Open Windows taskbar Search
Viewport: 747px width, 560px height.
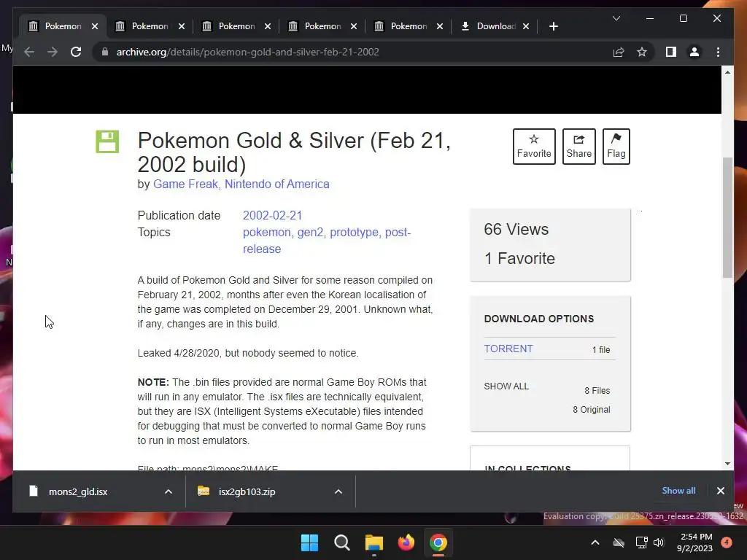(x=341, y=542)
